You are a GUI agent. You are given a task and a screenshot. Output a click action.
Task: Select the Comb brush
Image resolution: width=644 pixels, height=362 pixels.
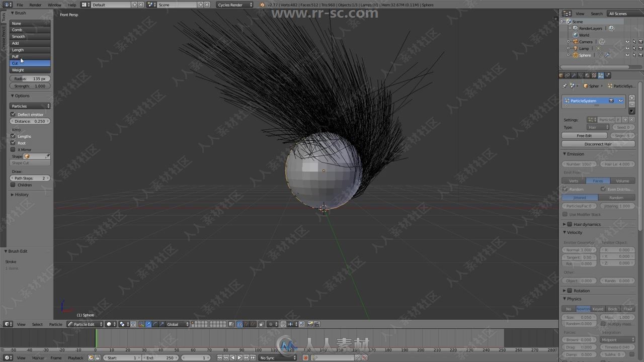point(30,30)
